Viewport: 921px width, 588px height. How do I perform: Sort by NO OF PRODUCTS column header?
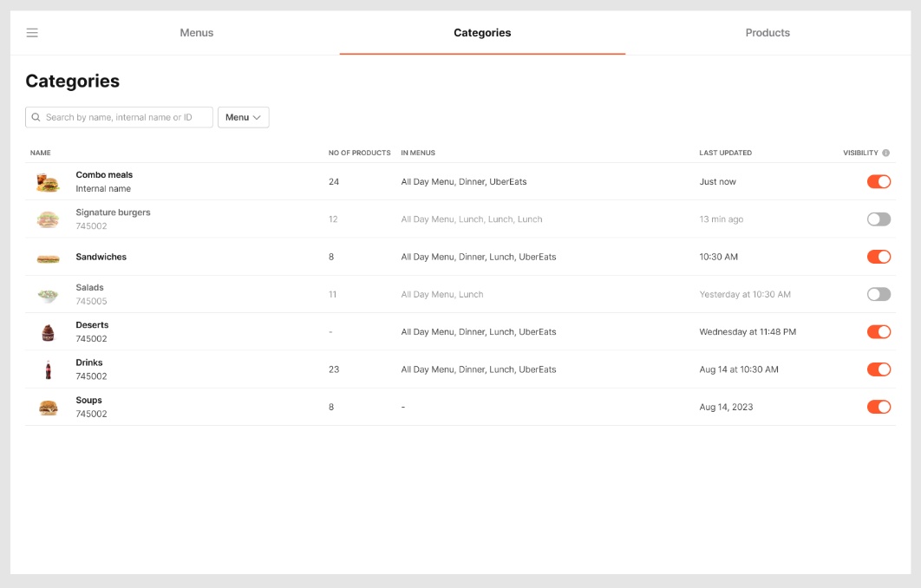(360, 153)
